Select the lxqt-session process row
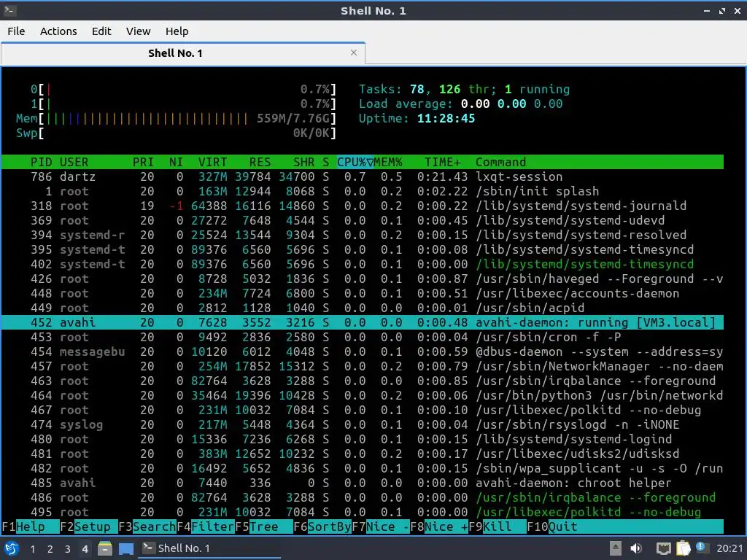Screen dimensions: 747x560 [x=363, y=176]
